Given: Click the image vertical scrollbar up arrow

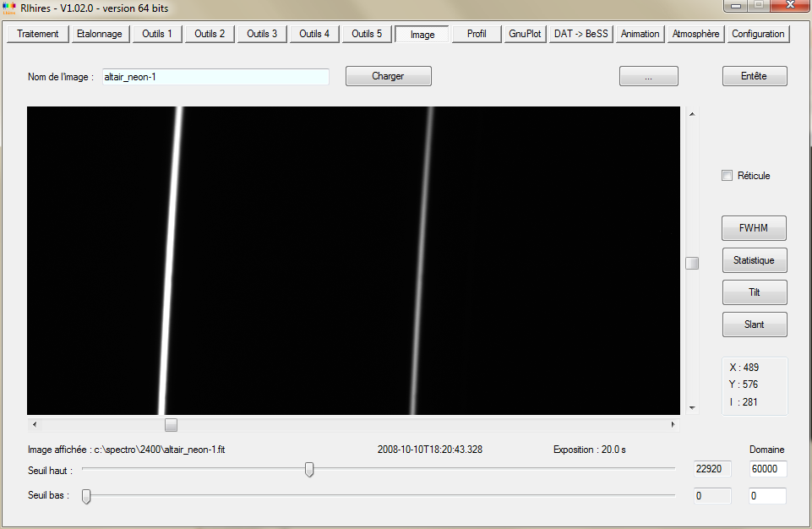Looking at the screenshot, I should [692, 114].
